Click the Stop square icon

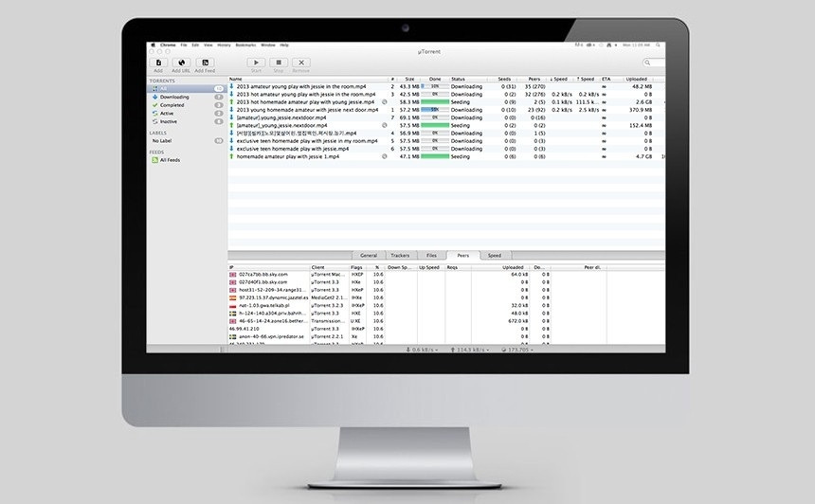[x=279, y=63]
